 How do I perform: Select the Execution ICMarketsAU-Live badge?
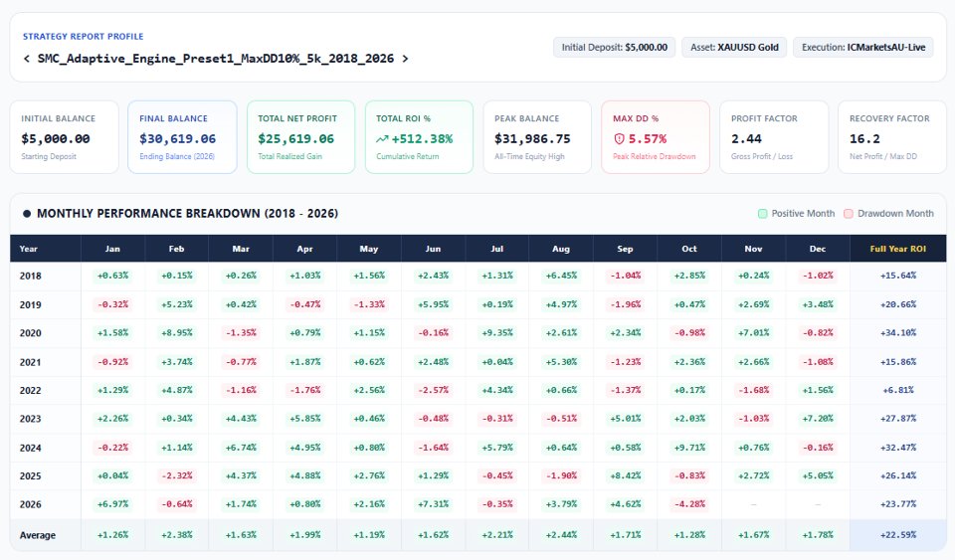coord(863,48)
